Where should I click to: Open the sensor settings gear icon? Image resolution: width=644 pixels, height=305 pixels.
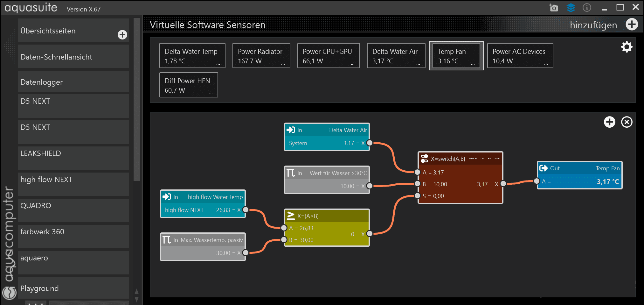pos(627,47)
